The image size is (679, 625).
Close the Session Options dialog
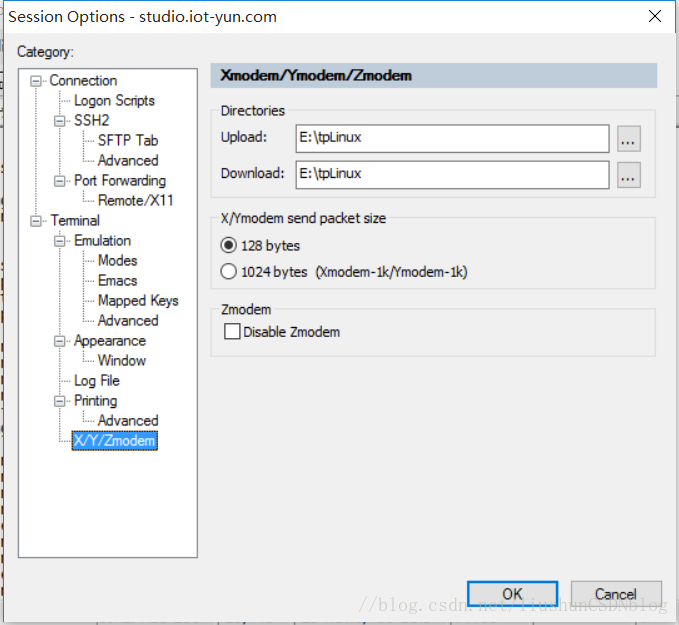655,16
